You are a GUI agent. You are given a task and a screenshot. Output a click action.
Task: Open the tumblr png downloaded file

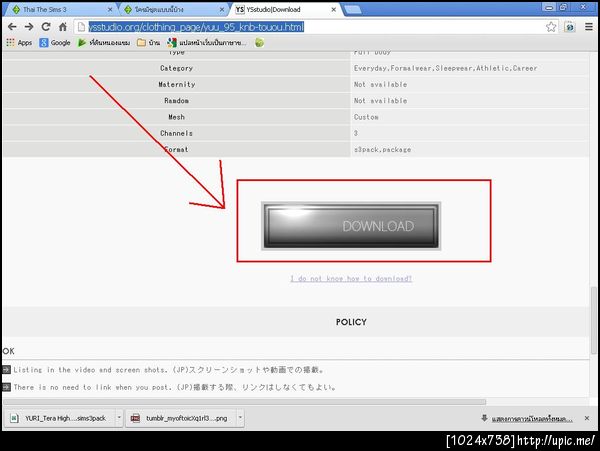(x=183, y=418)
